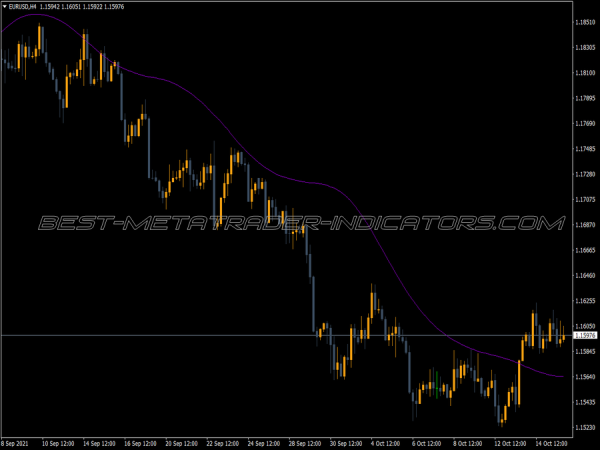600x450 pixels.
Task: Click the 30 Sep 12:00 time label
Action: [346, 443]
